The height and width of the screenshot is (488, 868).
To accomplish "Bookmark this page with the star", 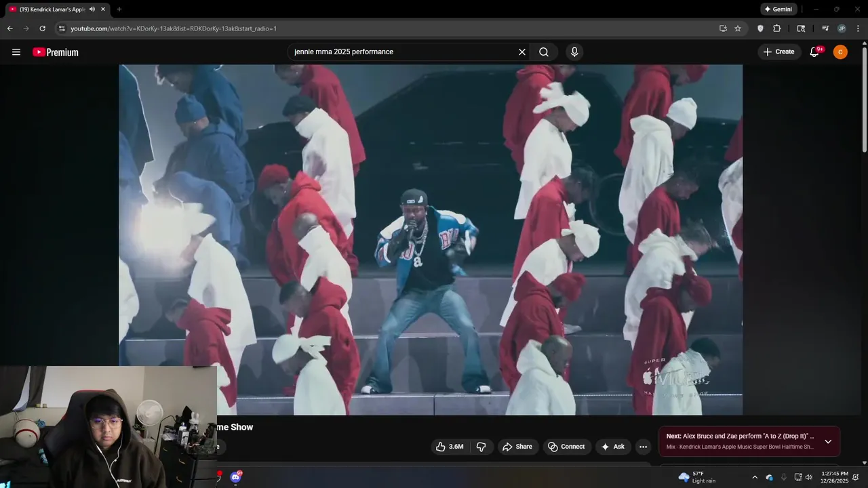I will pos(738,28).
